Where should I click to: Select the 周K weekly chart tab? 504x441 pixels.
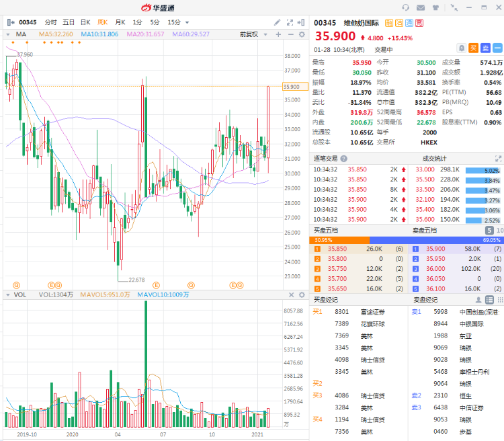tap(103, 22)
